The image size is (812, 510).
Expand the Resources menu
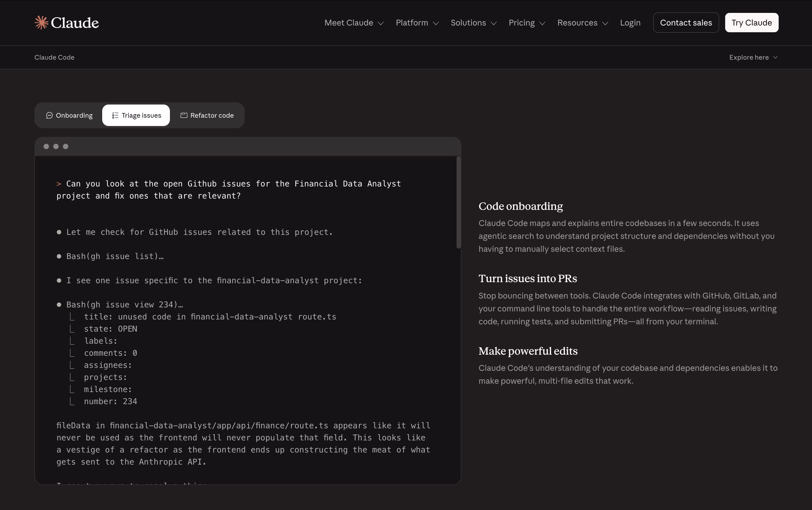pos(583,23)
